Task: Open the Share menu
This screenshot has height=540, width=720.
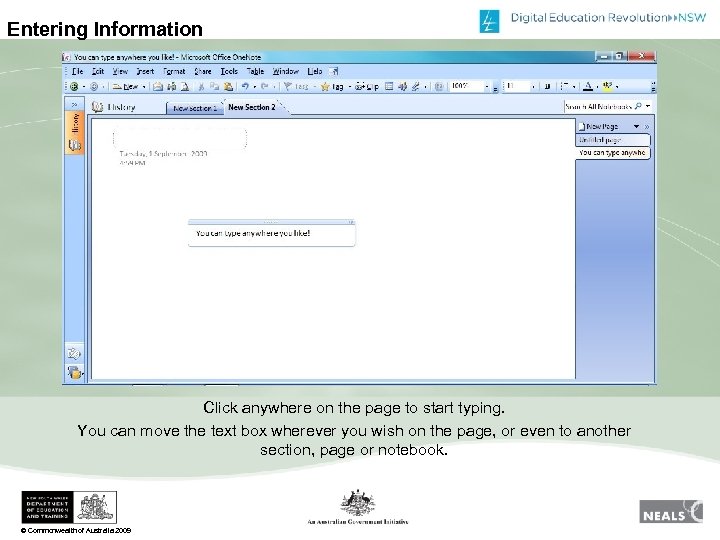Action: point(202,71)
